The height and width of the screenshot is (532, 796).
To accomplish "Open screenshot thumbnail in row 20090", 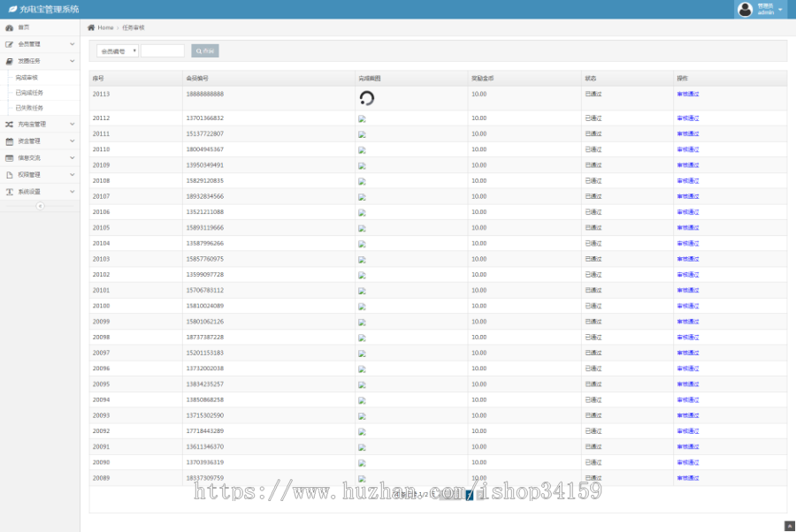I will coord(362,463).
